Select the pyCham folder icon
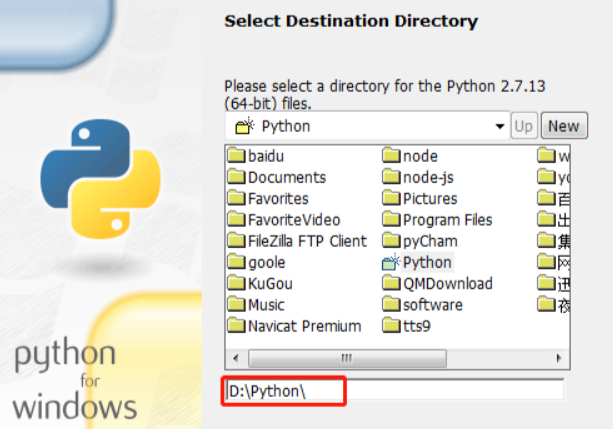Image resolution: width=613 pixels, height=429 pixels. pos(391,240)
